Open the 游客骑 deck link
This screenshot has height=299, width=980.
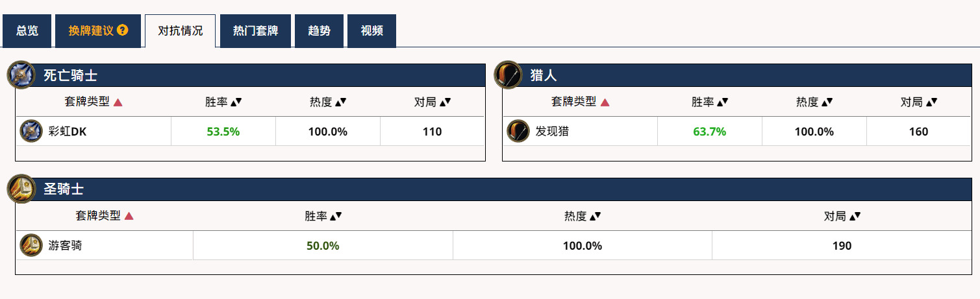coord(65,246)
